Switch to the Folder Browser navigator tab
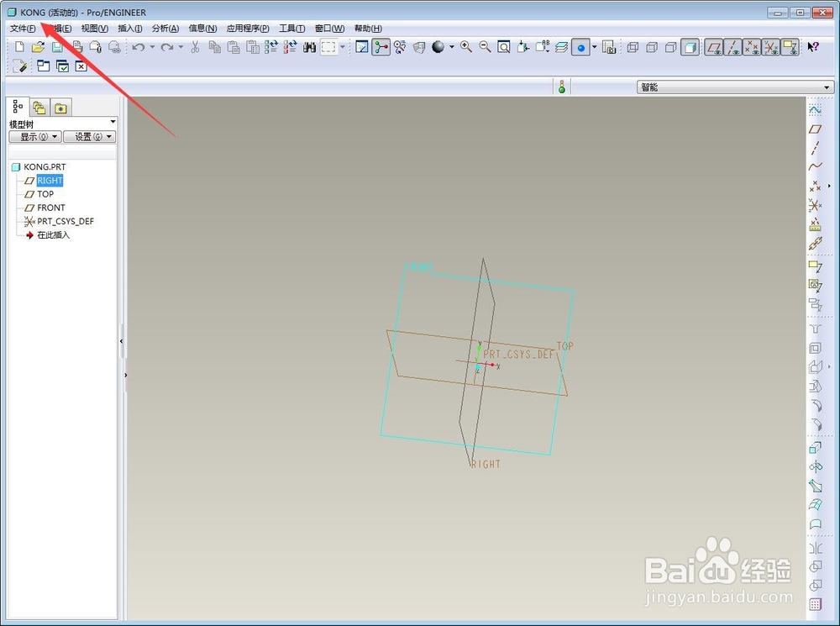Viewport: 840px width, 626px height. 39,108
